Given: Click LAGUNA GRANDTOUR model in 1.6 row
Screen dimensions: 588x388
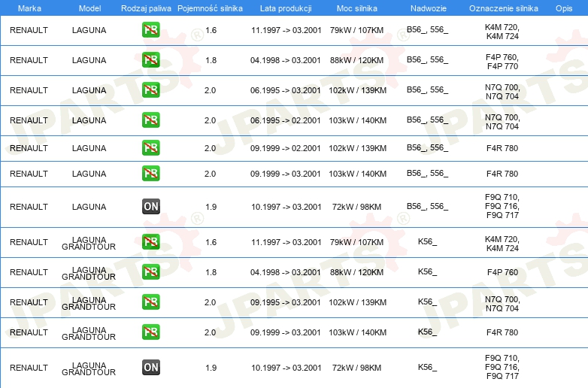Looking at the screenshot, I should coord(89,244).
